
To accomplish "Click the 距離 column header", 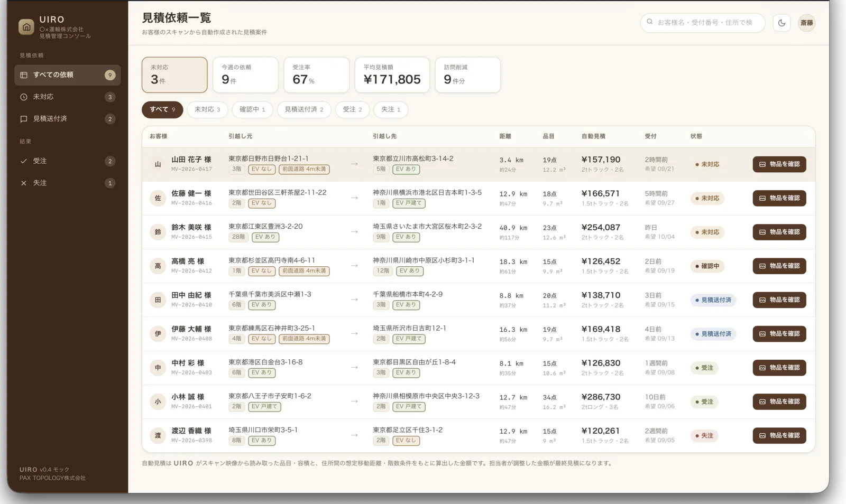I will tap(505, 136).
